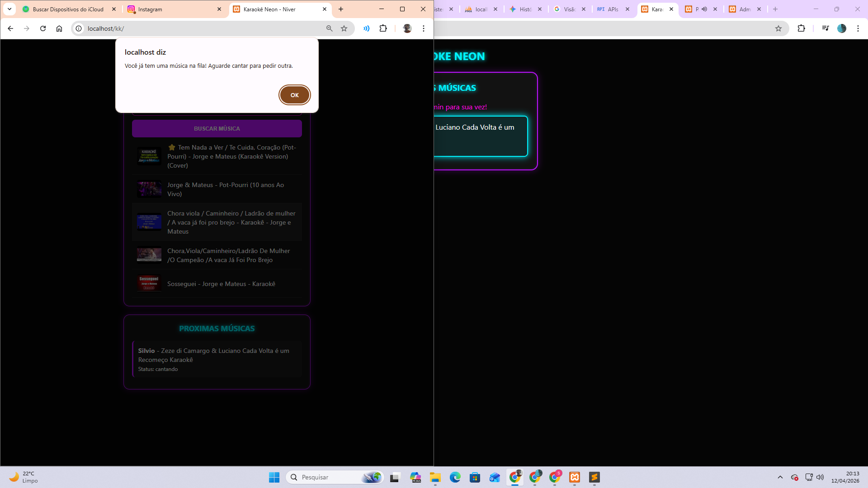Bookmark this page with the star icon
The image size is (868, 488).
(x=344, y=28)
